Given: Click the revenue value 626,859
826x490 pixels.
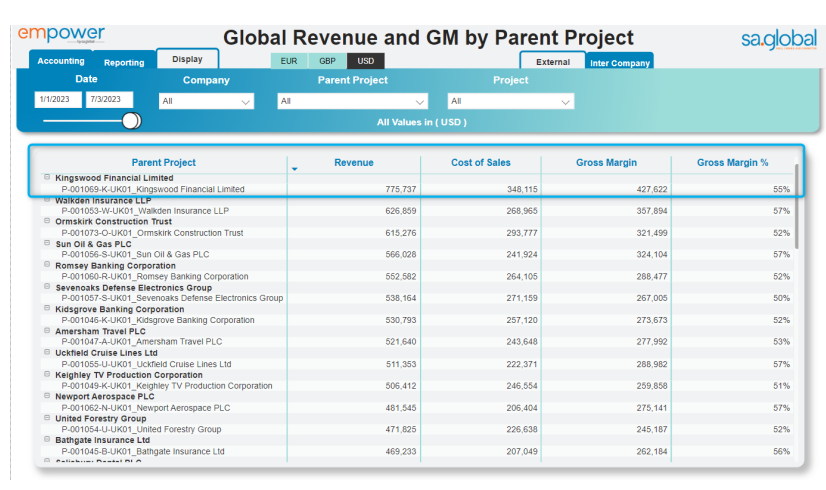Looking at the screenshot, I should point(400,211).
